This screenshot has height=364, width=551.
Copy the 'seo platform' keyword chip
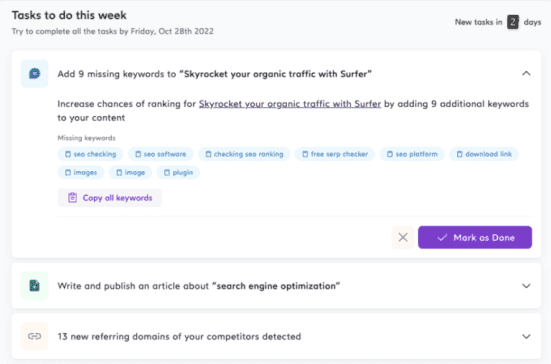click(412, 154)
